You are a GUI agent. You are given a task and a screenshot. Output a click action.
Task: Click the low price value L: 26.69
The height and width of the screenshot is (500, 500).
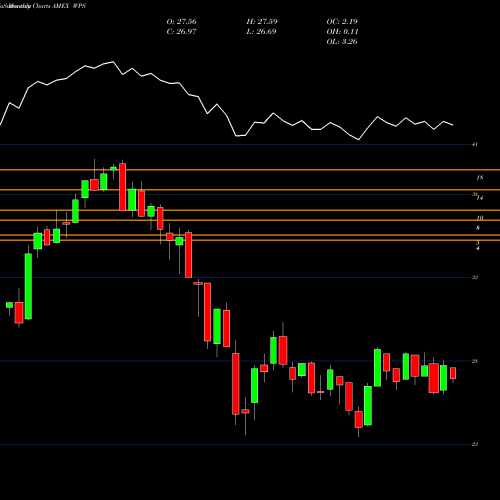(262, 32)
